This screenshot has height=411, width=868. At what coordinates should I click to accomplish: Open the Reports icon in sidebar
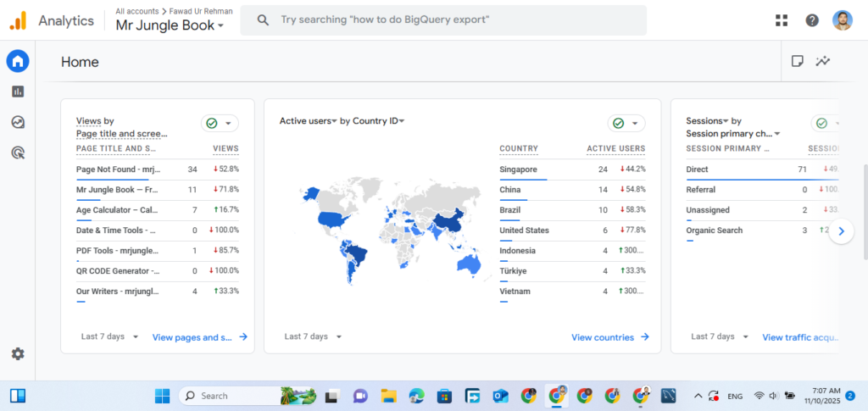coord(18,92)
